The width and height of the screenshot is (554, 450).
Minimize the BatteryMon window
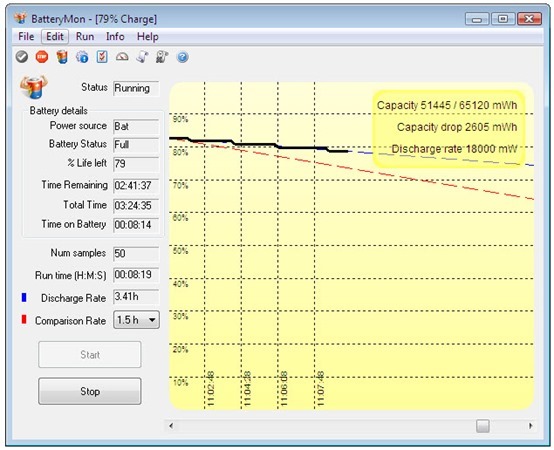point(477,19)
